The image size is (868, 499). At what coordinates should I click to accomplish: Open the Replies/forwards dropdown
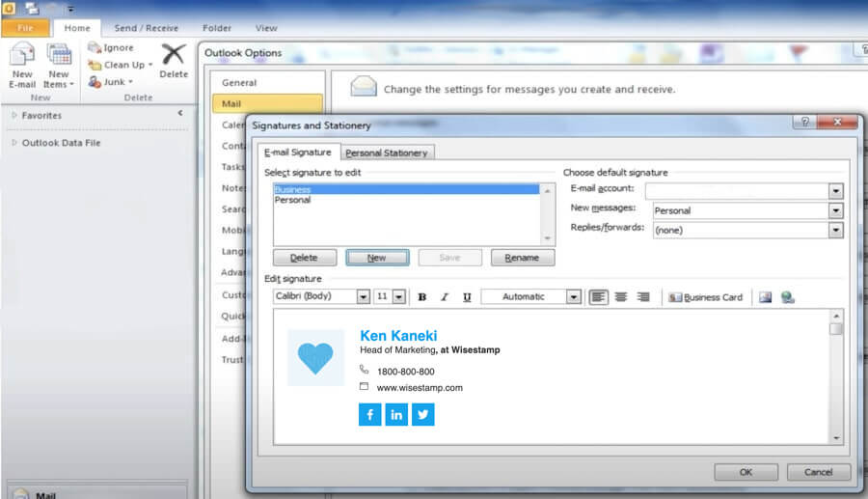click(836, 230)
